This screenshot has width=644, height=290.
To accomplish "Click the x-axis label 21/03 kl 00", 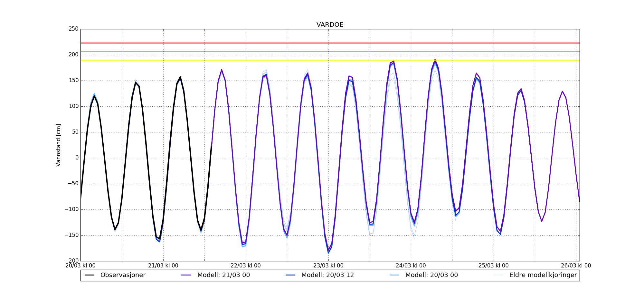I will (163, 266).
